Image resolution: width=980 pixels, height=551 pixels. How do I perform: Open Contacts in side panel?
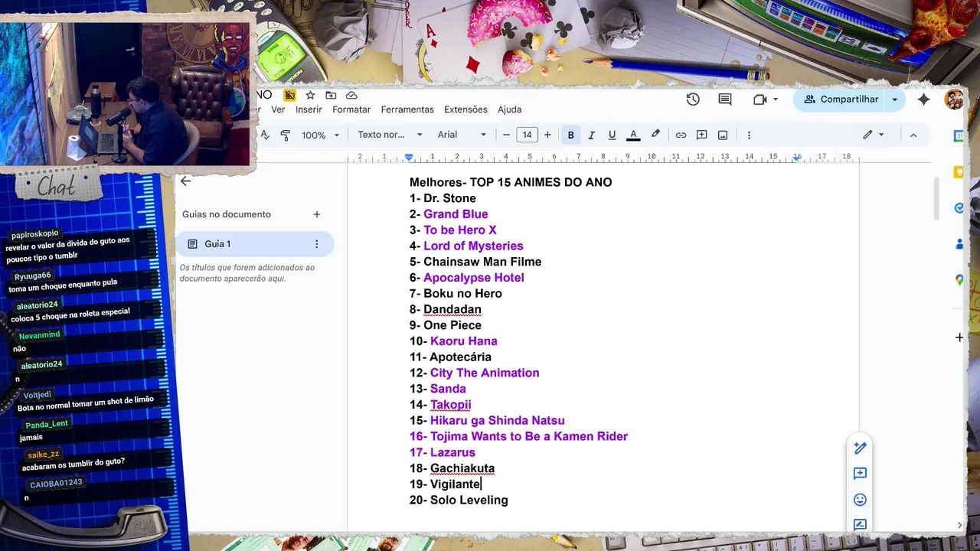click(x=959, y=244)
